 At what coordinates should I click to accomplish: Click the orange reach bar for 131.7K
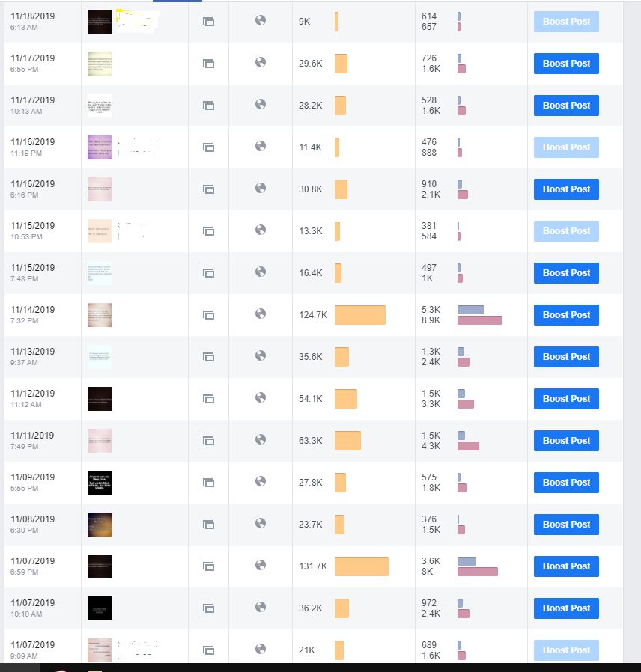362,566
